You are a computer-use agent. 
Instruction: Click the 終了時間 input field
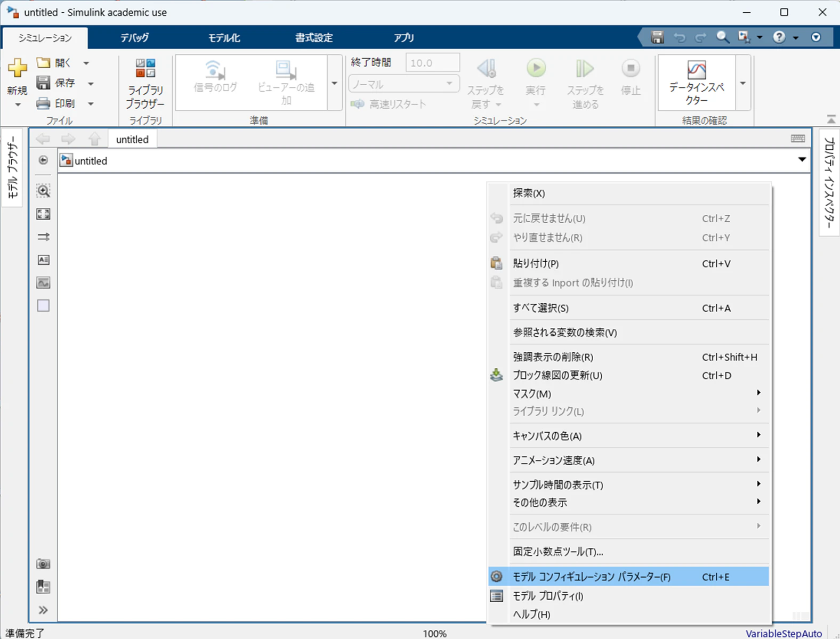coord(432,62)
